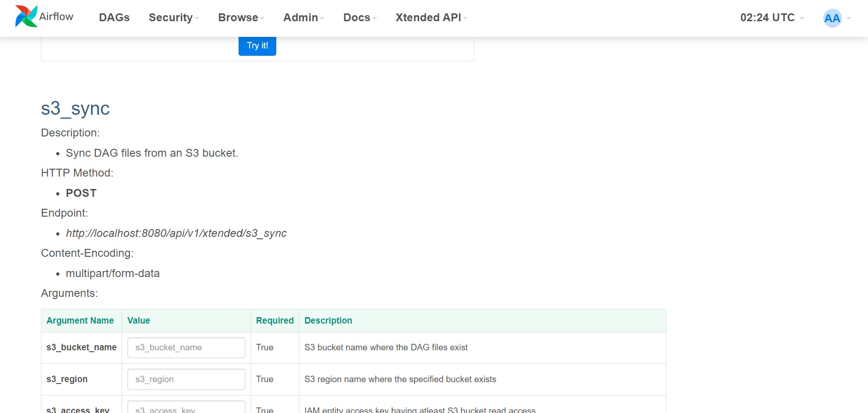The width and height of the screenshot is (868, 413).
Task: Focus the s3_region value field
Action: (186, 379)
